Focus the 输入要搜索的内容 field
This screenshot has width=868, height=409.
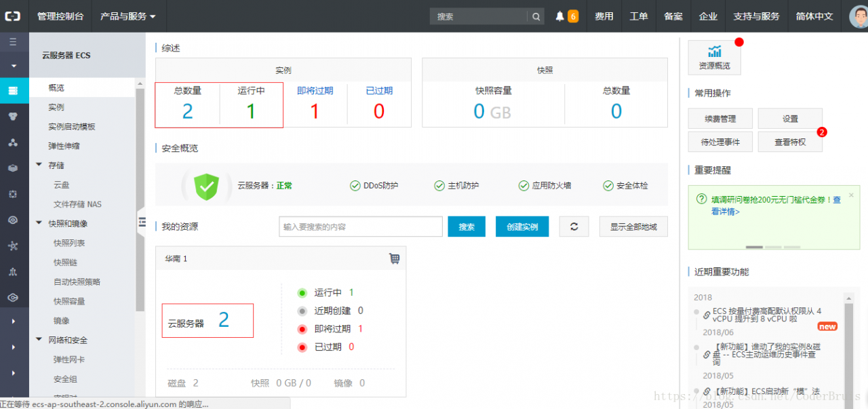361,227
